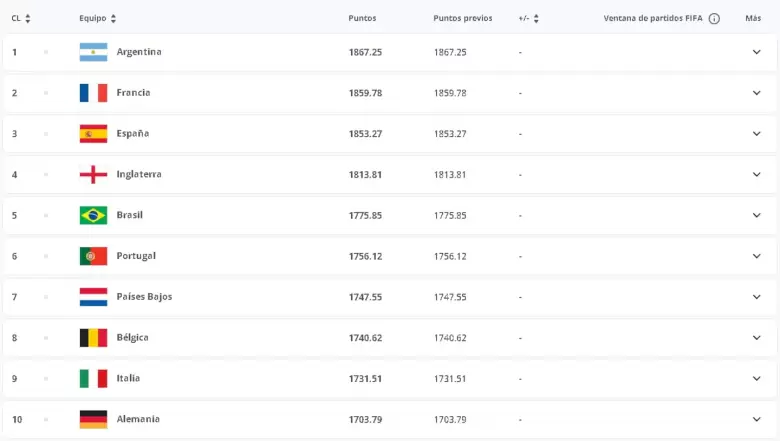Click the Argentina flag icon
The image size is (780, 441).
click(x=94, y=52)
